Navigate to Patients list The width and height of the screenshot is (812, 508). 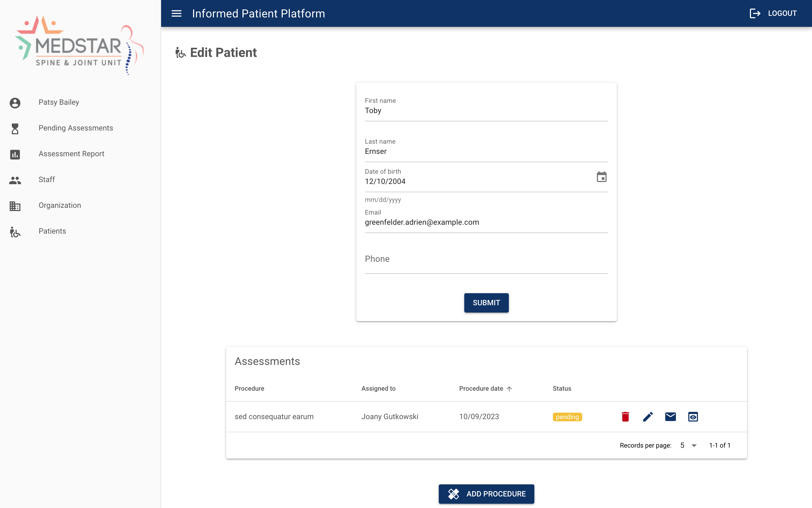click(80, 231)
